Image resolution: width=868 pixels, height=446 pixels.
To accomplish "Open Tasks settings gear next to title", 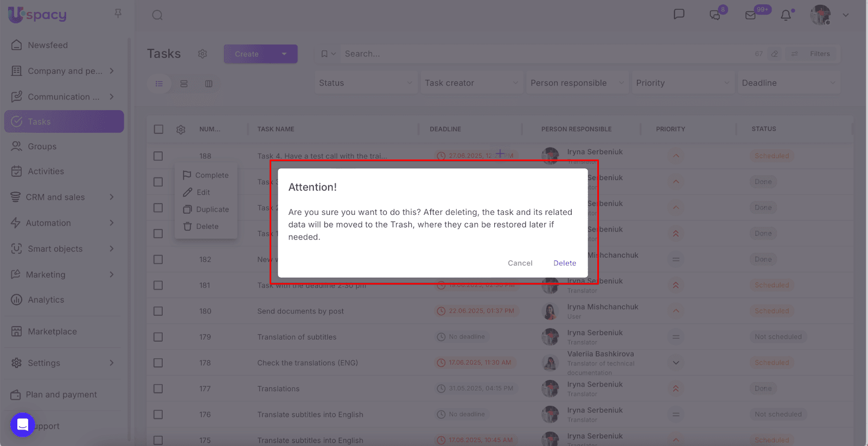I will tap(202, 54).
